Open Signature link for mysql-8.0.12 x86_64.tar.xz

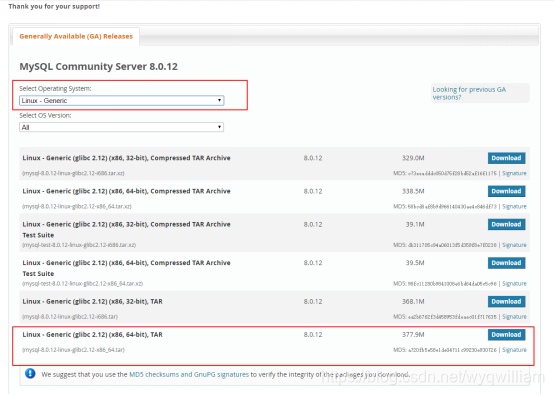click(x=514, y=206)
